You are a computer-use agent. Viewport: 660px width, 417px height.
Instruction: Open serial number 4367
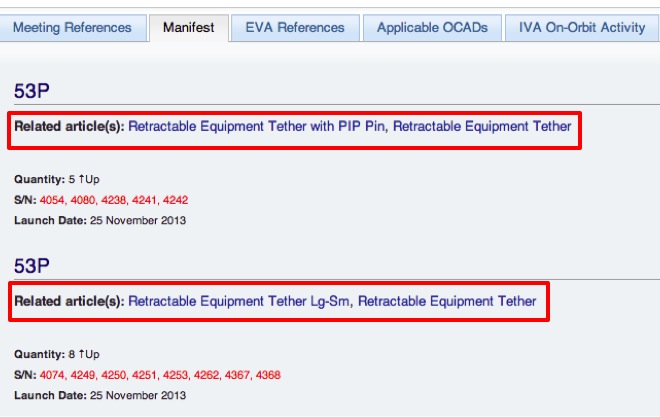[237, 375]
